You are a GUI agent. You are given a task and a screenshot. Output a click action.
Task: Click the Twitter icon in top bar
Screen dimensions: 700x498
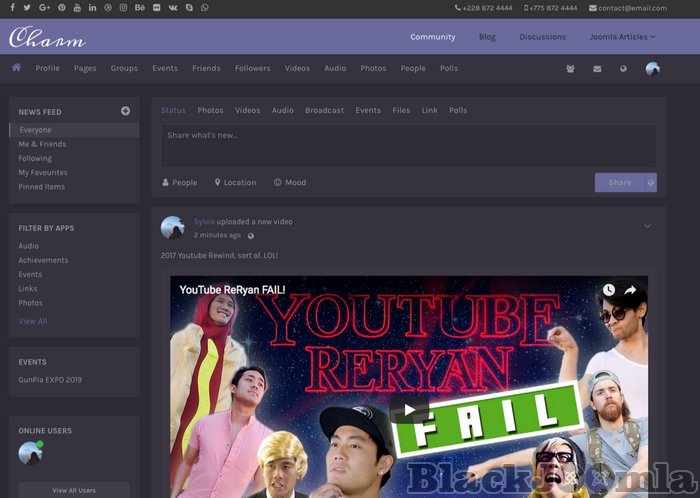point(27,8)
